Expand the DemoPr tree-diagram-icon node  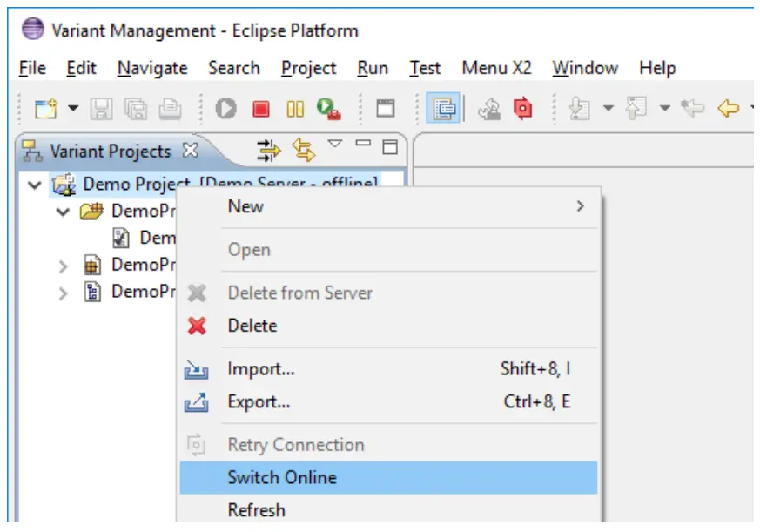click(63, 293)
